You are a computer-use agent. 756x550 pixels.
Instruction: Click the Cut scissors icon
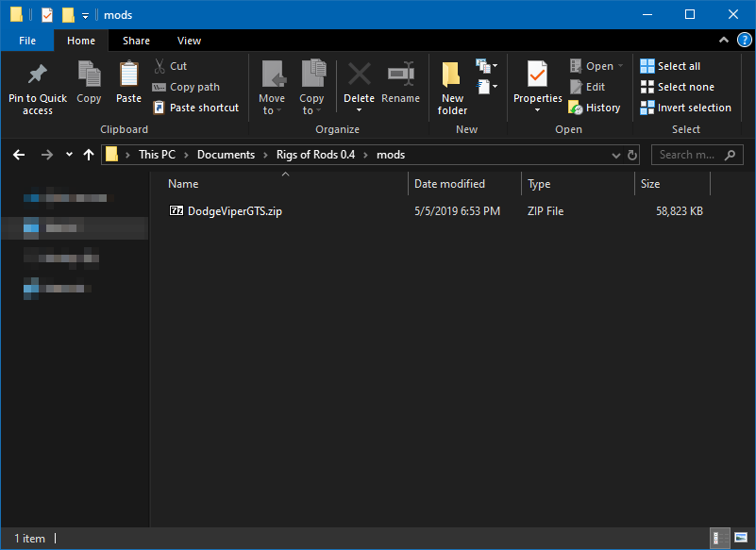[x=160, y=66]
